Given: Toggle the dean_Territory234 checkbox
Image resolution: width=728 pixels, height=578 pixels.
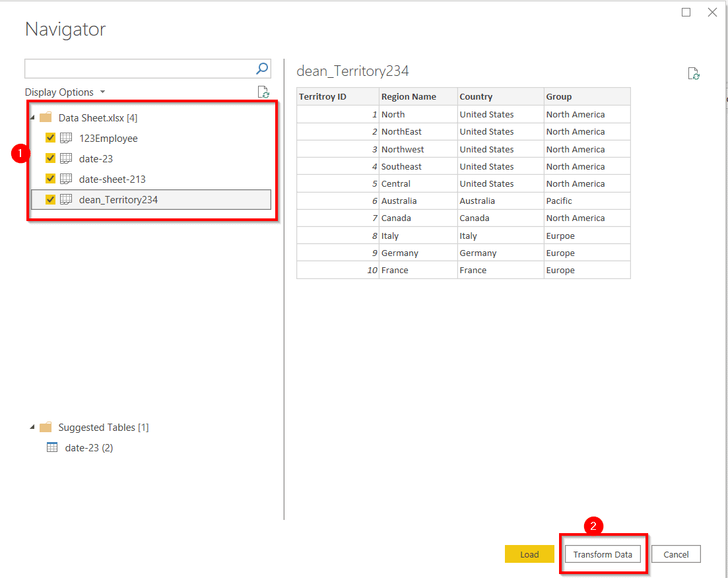Looking at the screenshot, I should point(51,199).
